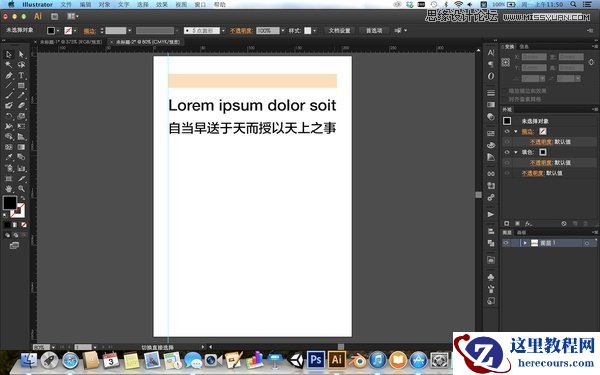Select the Lasso tool
The width and height of the screenshot is (600, 375).
(21, 65)
